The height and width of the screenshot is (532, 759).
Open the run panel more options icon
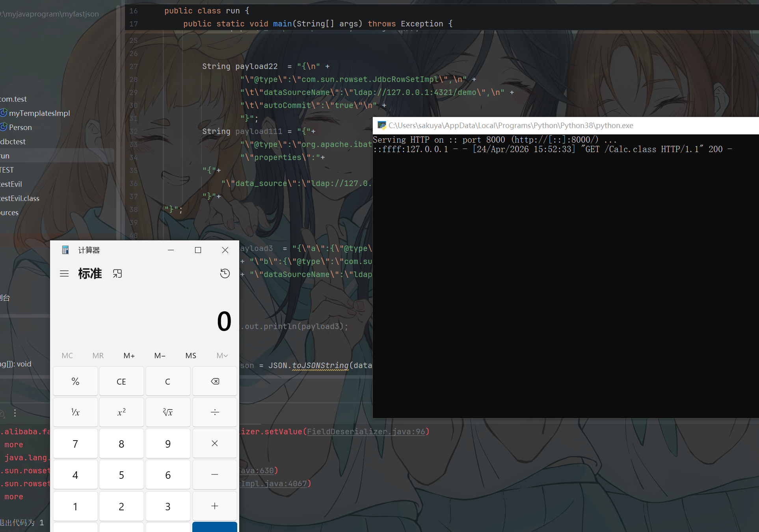tap(15, 413)
